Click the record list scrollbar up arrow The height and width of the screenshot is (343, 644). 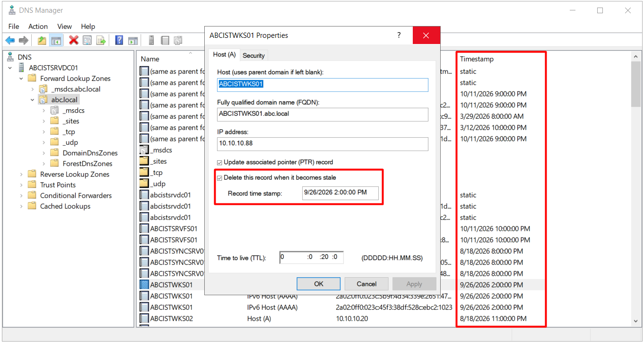(x=636, y=57)
